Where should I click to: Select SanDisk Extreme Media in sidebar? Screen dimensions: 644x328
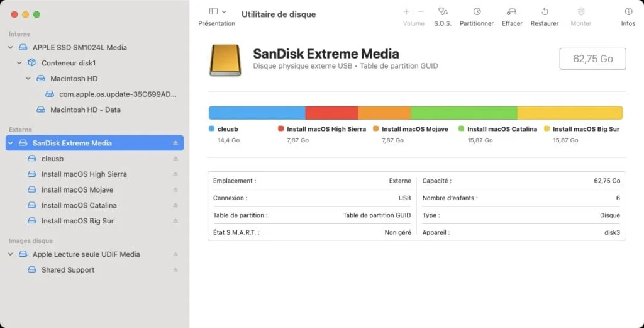point(94,143)
